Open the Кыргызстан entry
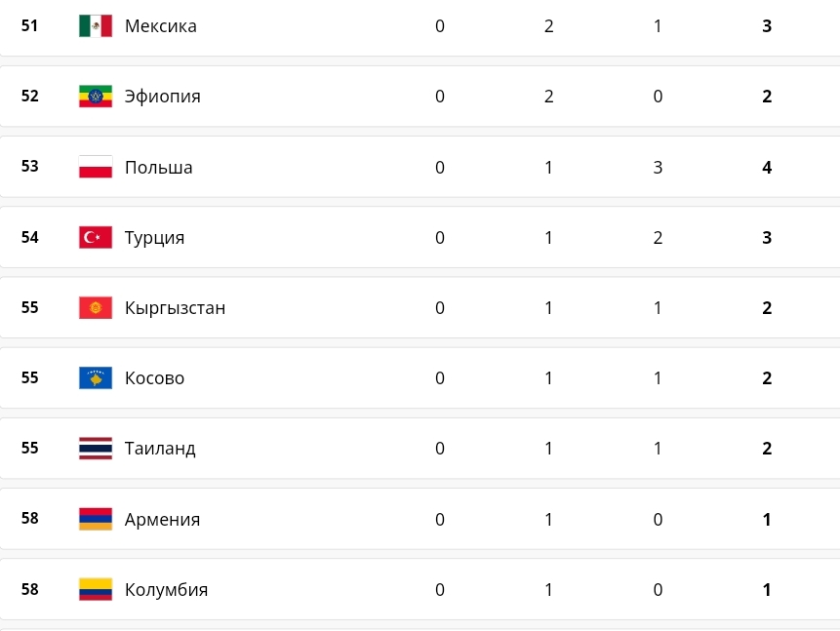This screenshot has height=631, width=840. point(175,308)
